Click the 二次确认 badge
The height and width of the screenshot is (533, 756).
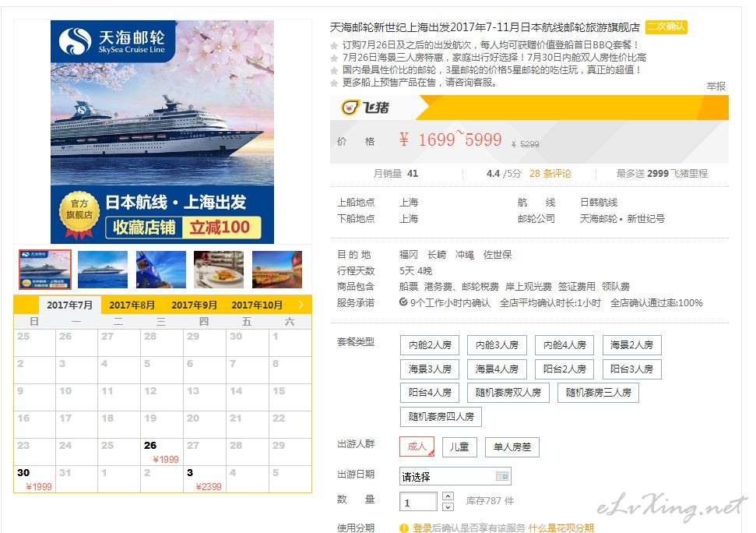tap(666, 26)
